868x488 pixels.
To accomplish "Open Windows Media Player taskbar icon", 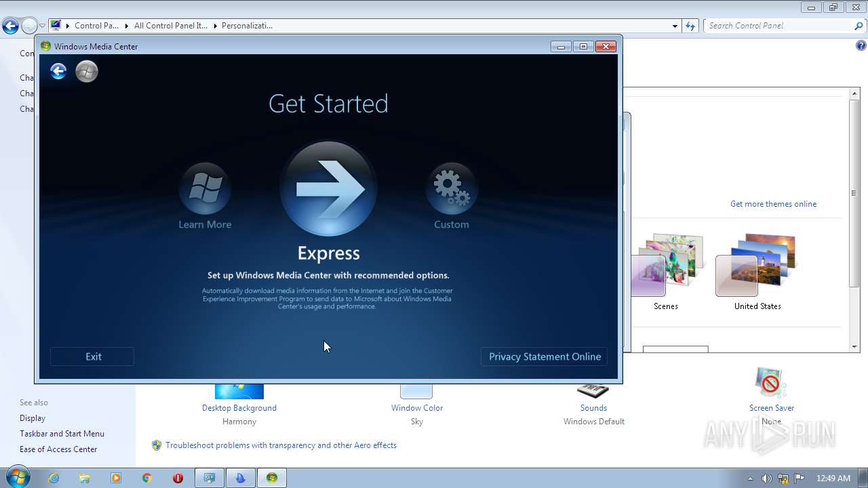I will point(116,478).
